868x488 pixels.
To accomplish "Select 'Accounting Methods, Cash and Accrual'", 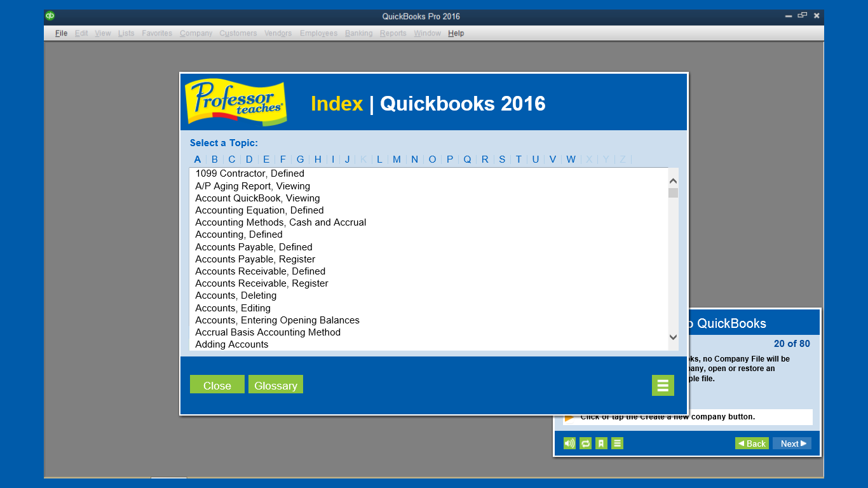I will tap(281, 222).
